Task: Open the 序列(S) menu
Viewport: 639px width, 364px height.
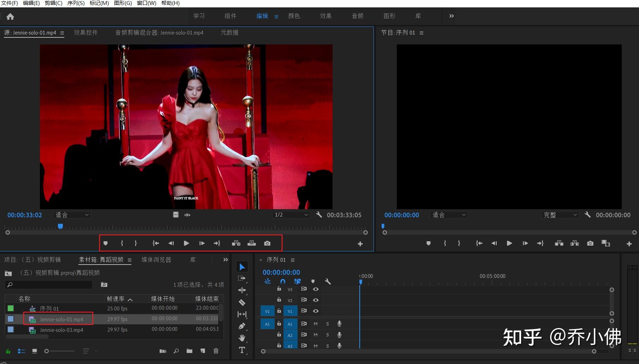Action: point(76,3)
